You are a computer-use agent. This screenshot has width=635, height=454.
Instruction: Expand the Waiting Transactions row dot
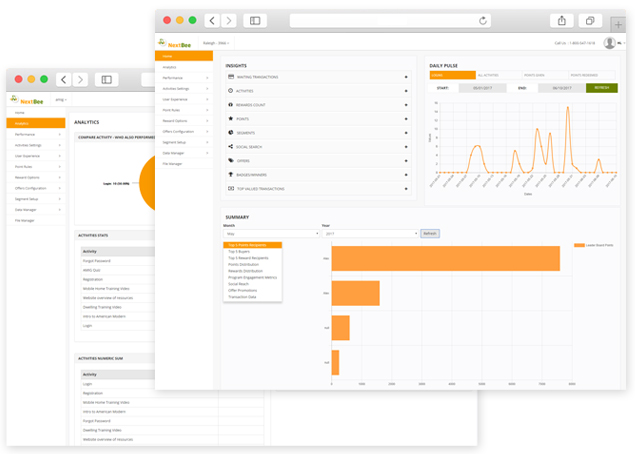tap(406, 77)
